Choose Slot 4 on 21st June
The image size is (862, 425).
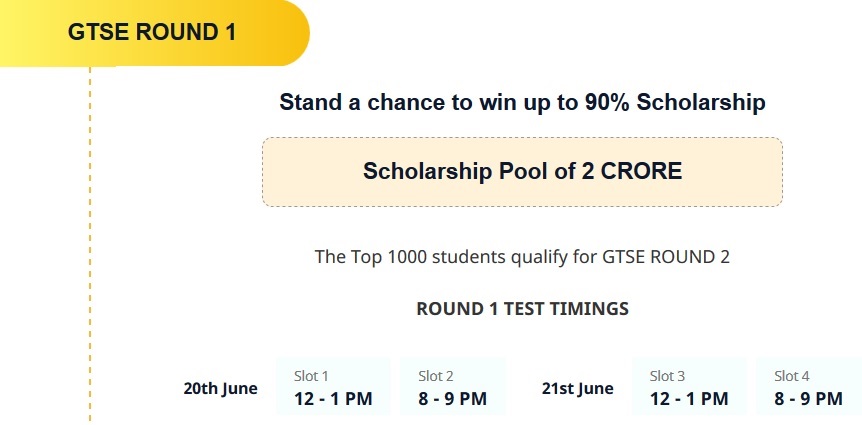point(809,387)
